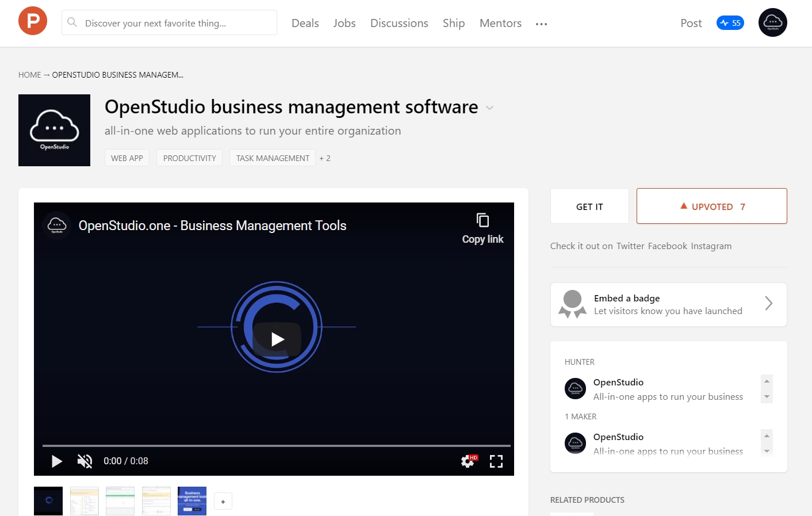Screen dimensions: 812x516
Task: Open the video quality settings gear
Action: point(468,461)
